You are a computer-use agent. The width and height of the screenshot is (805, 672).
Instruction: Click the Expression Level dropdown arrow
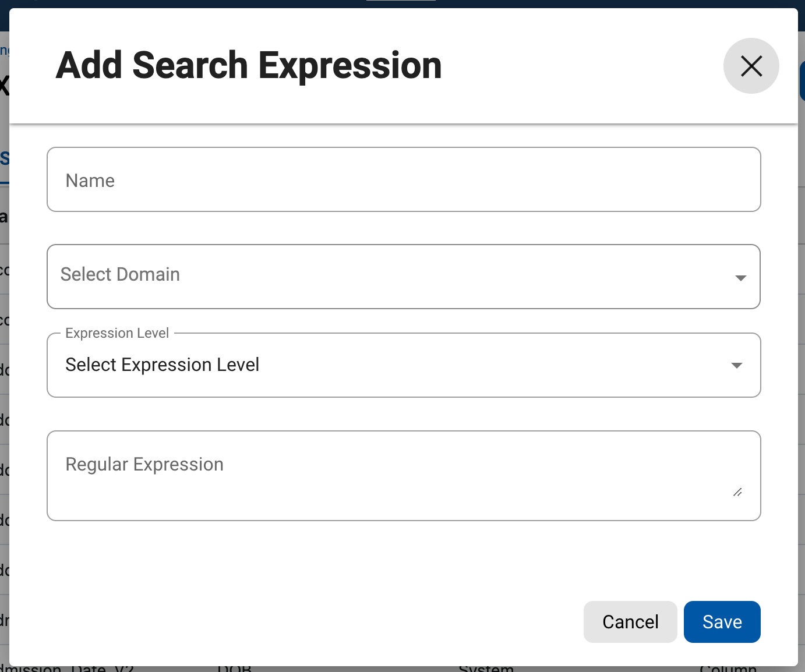[x=736, y=365]
